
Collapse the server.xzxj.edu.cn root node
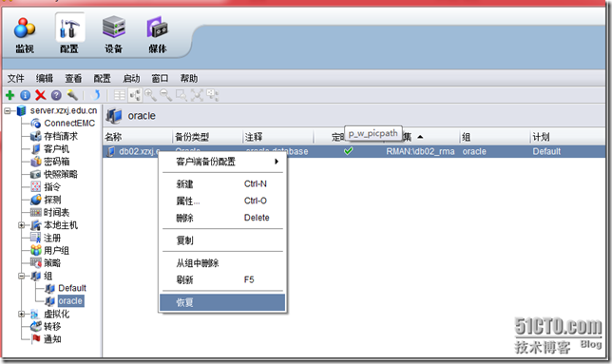click(8, 111)
